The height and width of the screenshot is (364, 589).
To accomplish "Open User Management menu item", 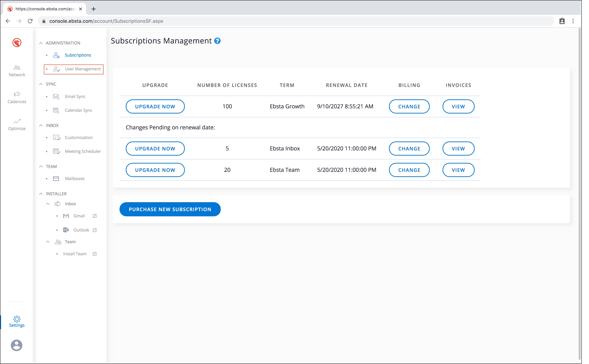I will pyautogui.click(x=83, y=69).
